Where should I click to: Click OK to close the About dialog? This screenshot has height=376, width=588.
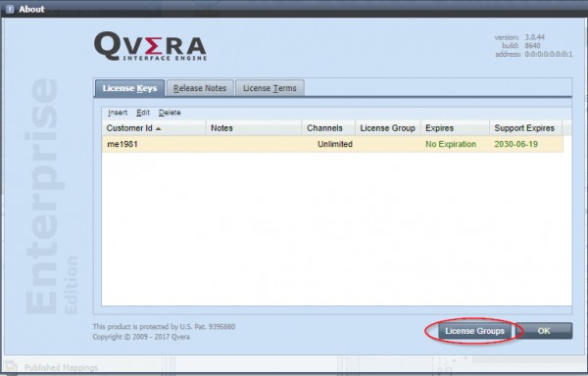pyautogui.click(x=544, y=331)
